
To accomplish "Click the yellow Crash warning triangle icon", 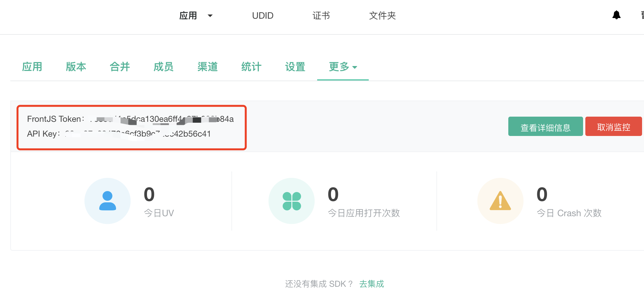I will point(500,201).
